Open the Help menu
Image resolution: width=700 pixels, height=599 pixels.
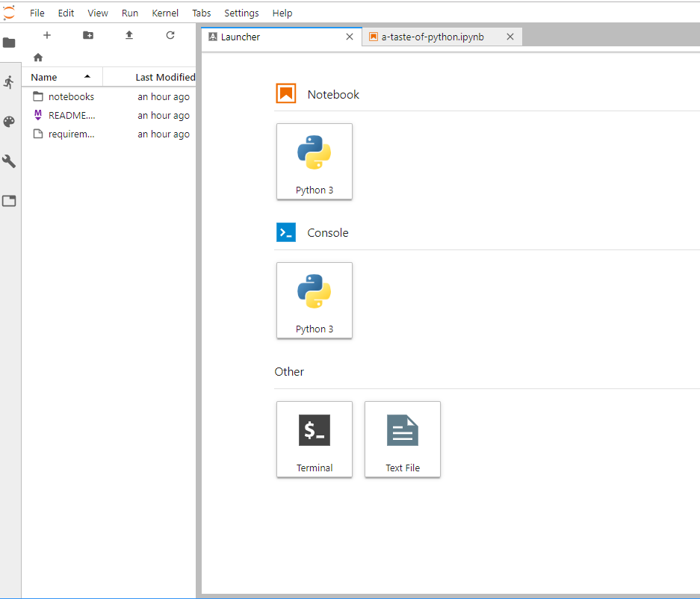[x=282, y=13]
